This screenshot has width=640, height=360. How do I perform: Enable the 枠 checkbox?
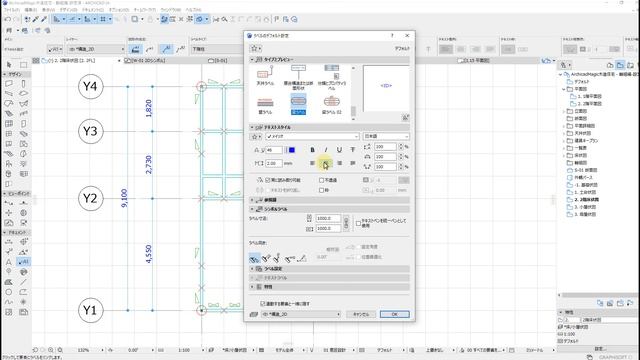[x=322, y=190]
